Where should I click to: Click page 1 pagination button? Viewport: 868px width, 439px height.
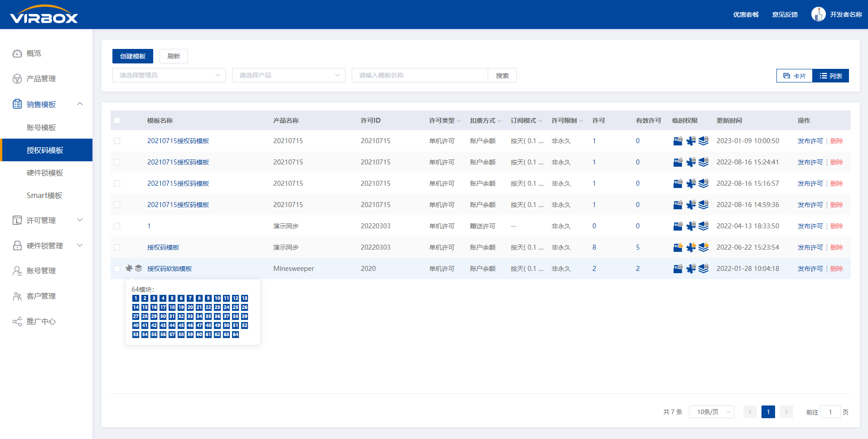coord(768,412)
